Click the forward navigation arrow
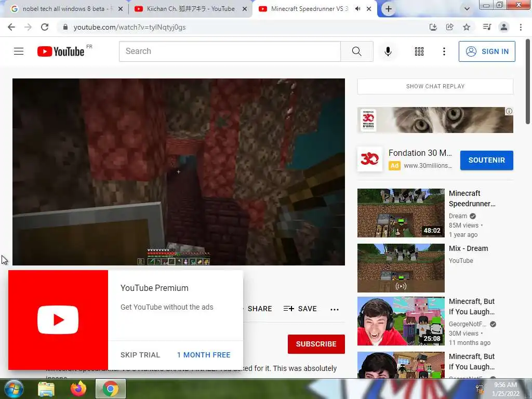Image resolution: width=532 pixels, height=399 pixels. point(28,27)
